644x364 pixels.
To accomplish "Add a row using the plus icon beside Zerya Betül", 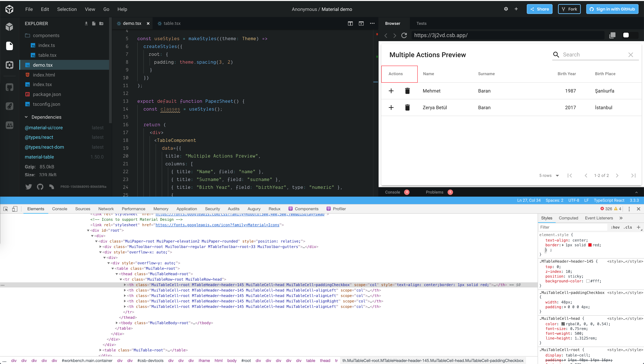I will click(391, 107).
